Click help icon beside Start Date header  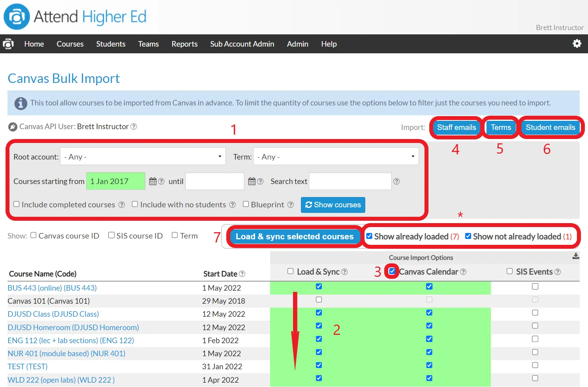242,274
